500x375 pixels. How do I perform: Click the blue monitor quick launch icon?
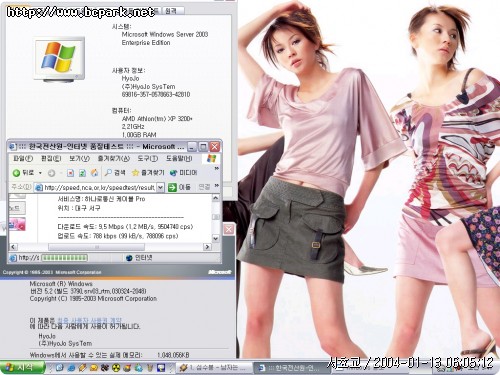click(161, 368)
